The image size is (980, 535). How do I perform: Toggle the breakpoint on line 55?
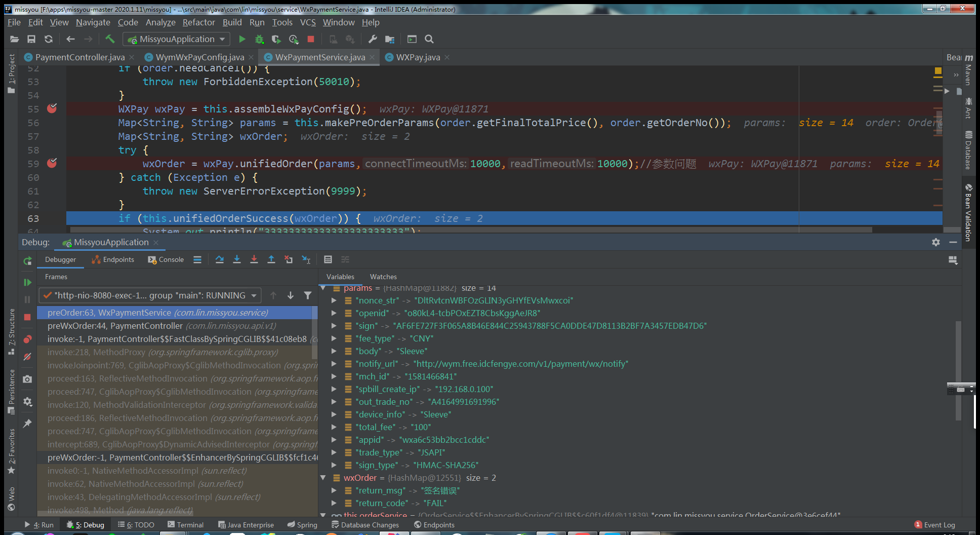click(52, 108)
